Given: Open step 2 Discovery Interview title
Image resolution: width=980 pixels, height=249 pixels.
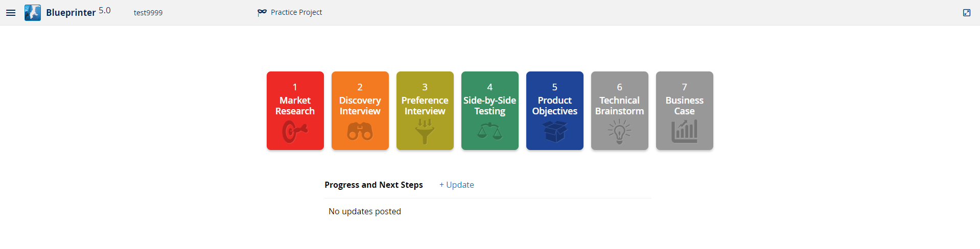Looking at the screenshot, I should point(360,106).
